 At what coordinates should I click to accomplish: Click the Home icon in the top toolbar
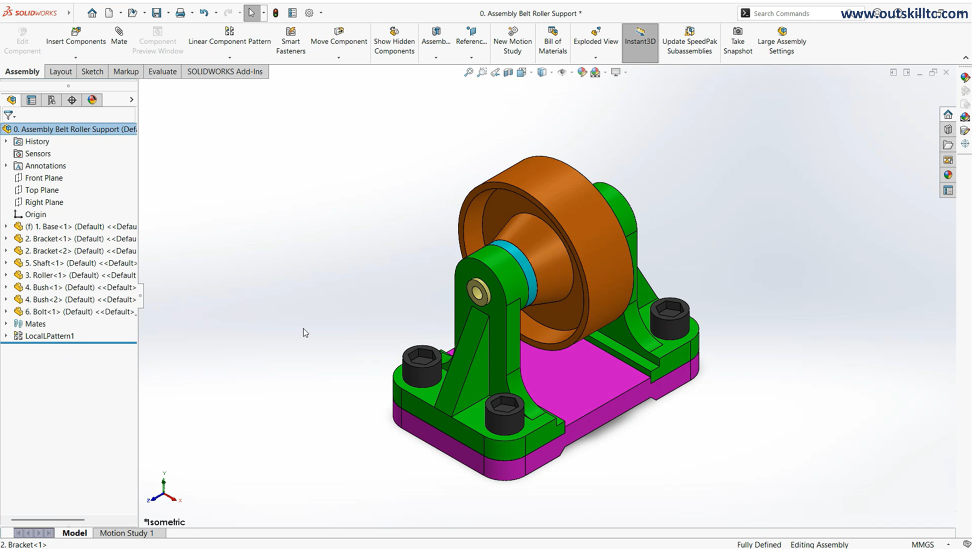(x=92, y=13)
